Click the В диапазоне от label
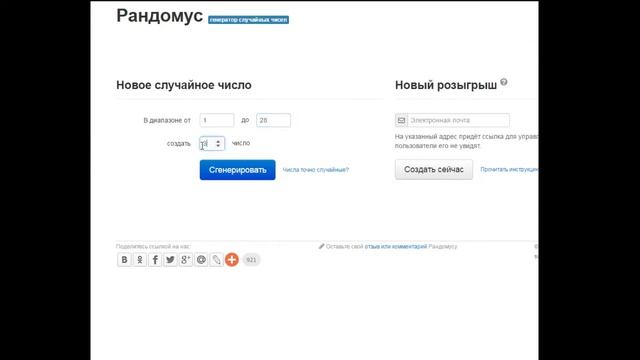 [x=167, y=120]
